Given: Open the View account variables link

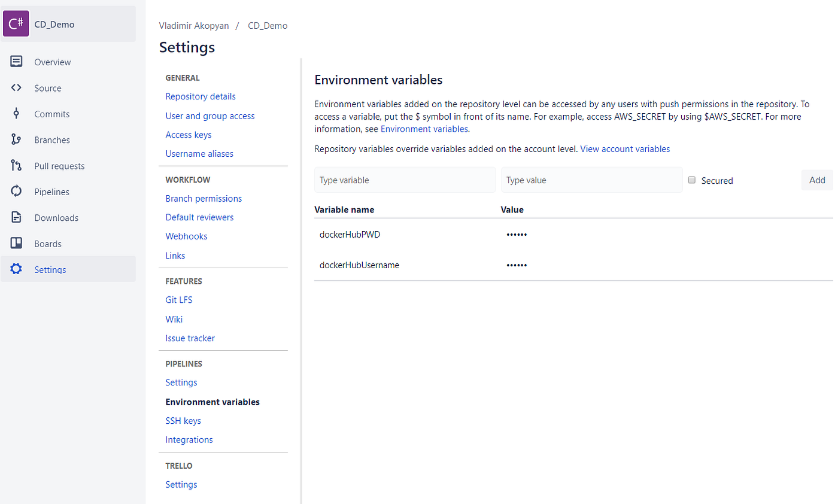Looking at the screenshot, I should pyautogui.click(x=625, y=149).
